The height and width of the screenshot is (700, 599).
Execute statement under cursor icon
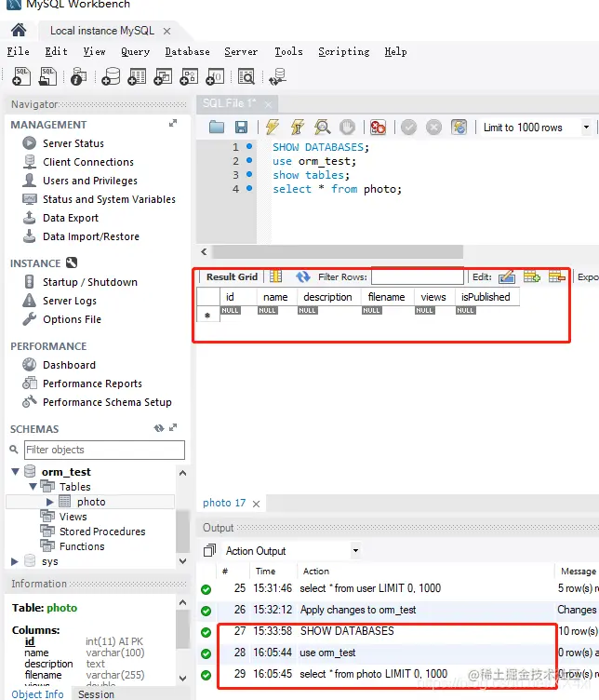point(297,128)
